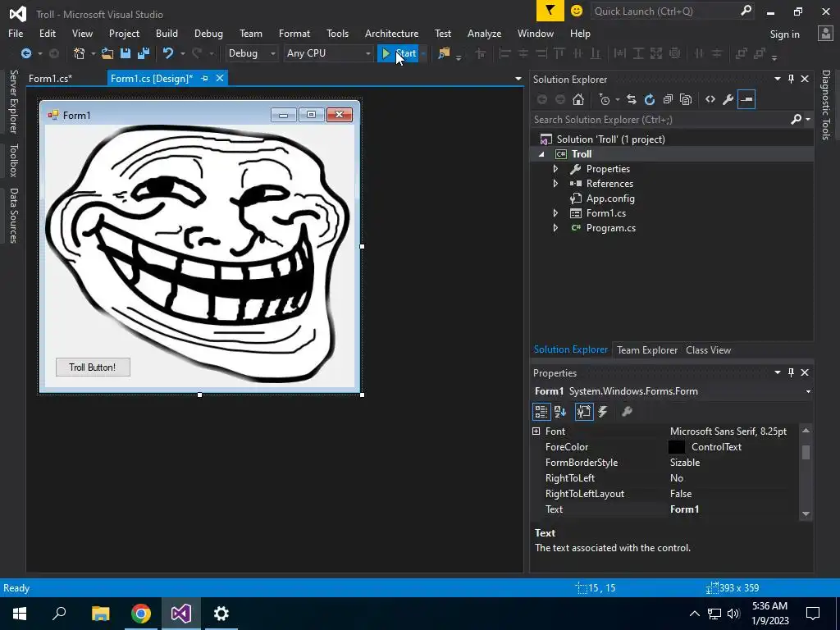Click the Save All toolbar icon

click(144, 53)
